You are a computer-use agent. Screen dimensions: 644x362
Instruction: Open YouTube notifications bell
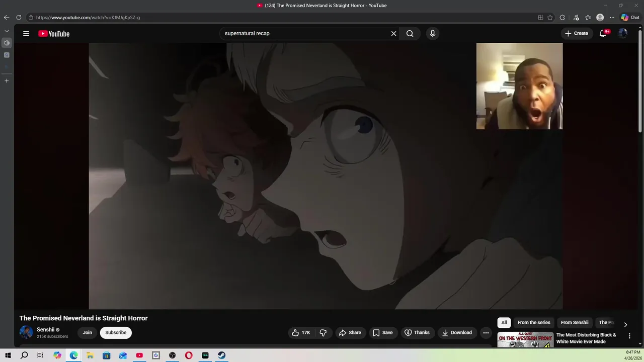pos(603,34)
